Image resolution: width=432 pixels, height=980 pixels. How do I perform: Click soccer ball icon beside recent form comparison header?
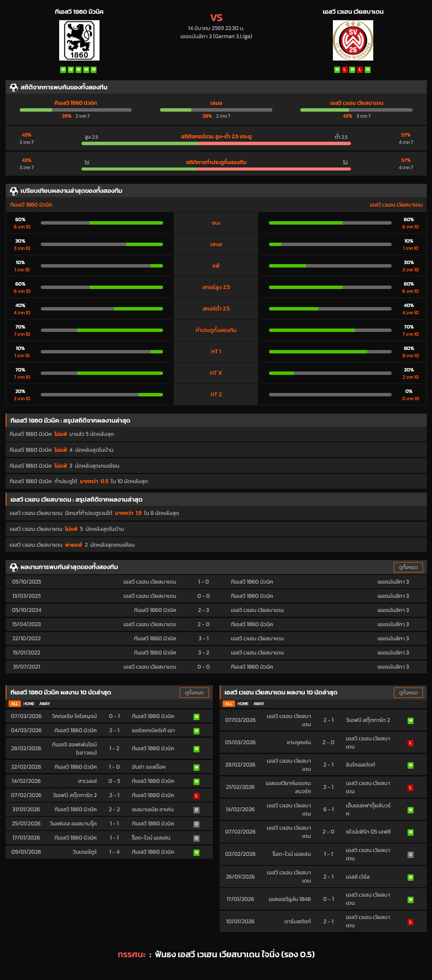click(14, 191)
